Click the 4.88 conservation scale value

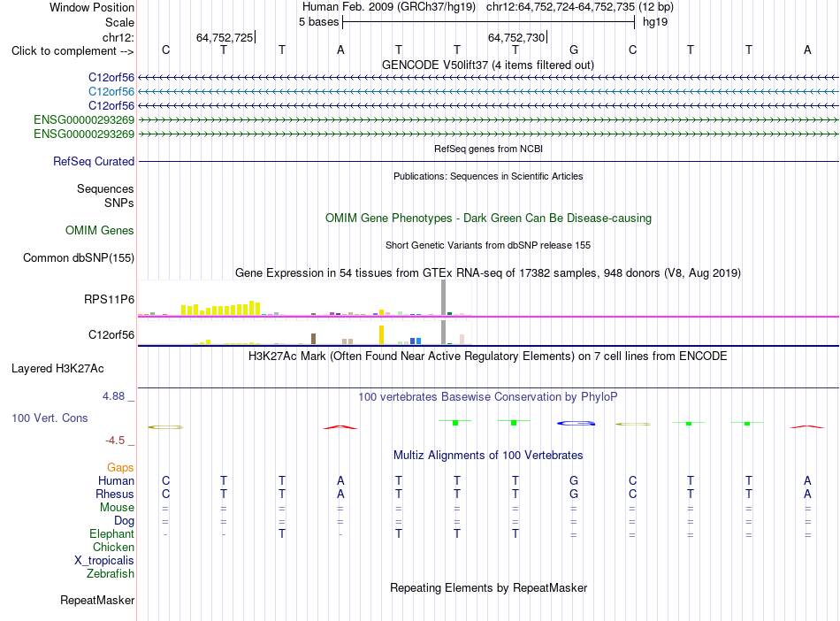[x=113, y=396]
